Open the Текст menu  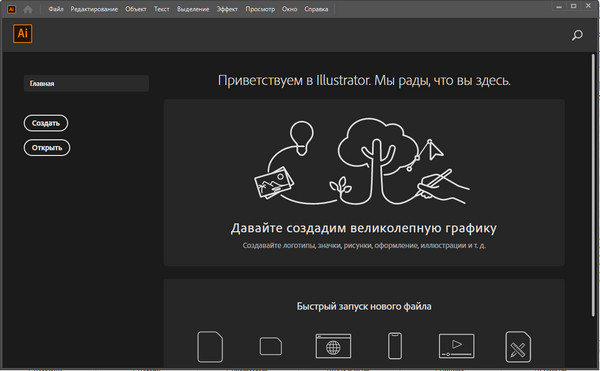[161, 9]
